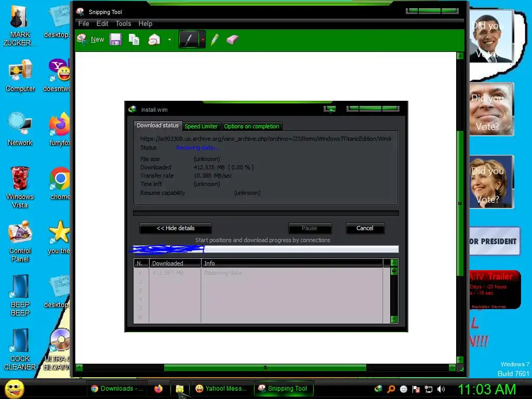Click the Hide details button
532x399 pixels.
coord(176,228)
